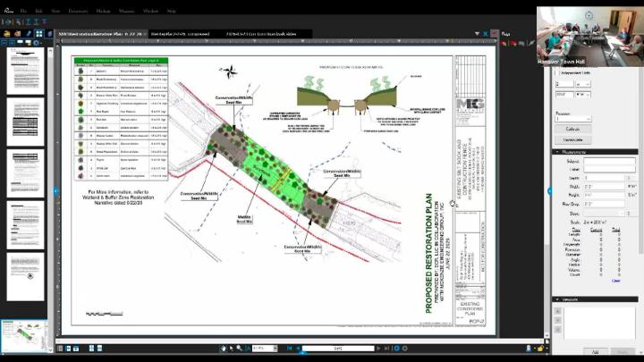Click the Subject input field
Screen dimensions: 644x362
coord(609,161)
